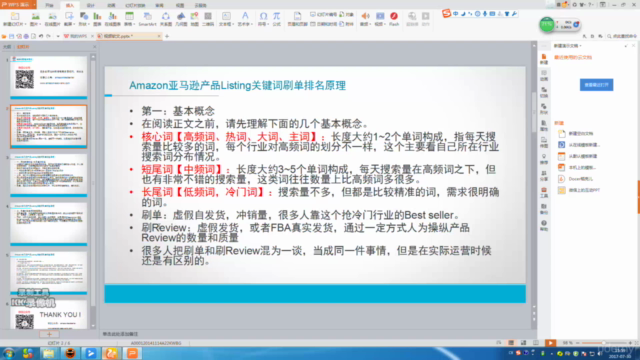Insert an online chart
Image resolution: width=640 pixels, height=360 pixels.
[112, 19]
